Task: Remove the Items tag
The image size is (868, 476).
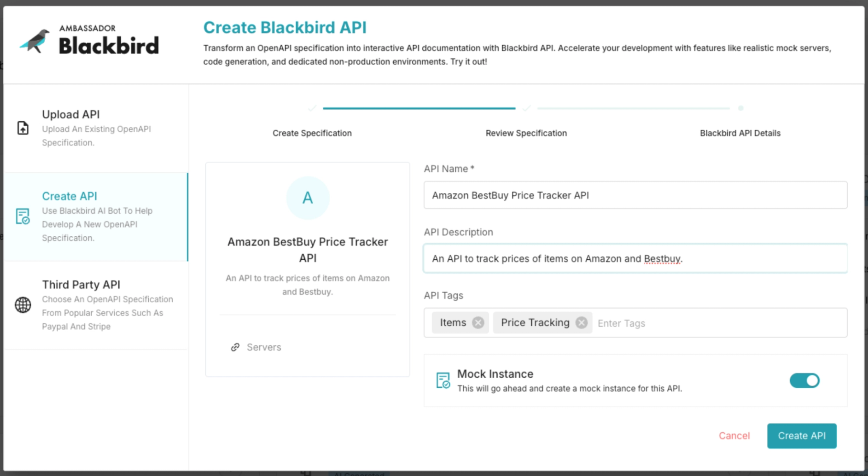Action: pyautogui.click(x=478, y=323)
